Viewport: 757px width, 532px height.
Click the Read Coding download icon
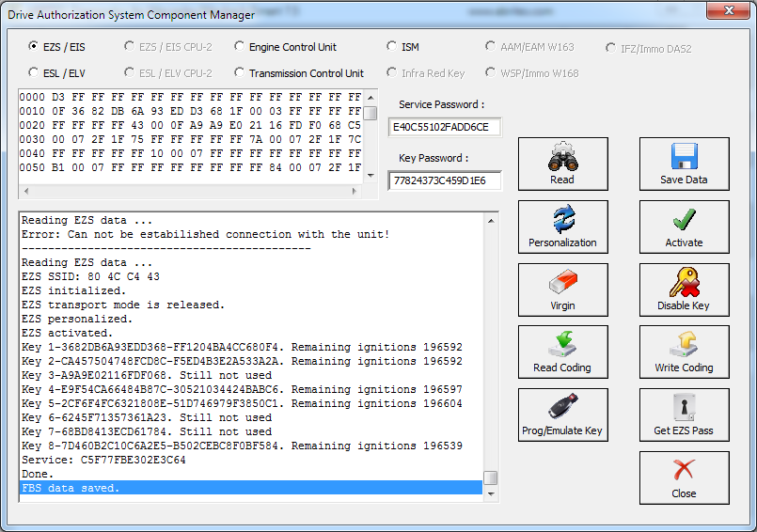tap(563, 344)
